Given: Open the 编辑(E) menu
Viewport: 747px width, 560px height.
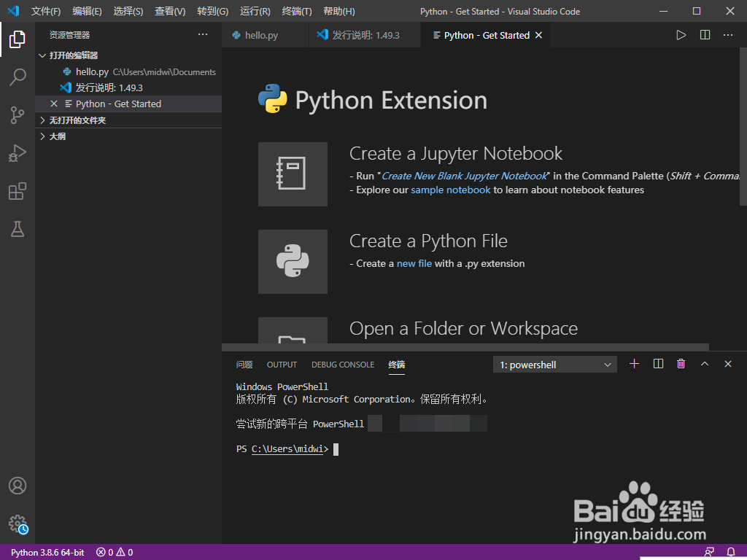Looking at the screenshot, I should click(x=88, y=11).
